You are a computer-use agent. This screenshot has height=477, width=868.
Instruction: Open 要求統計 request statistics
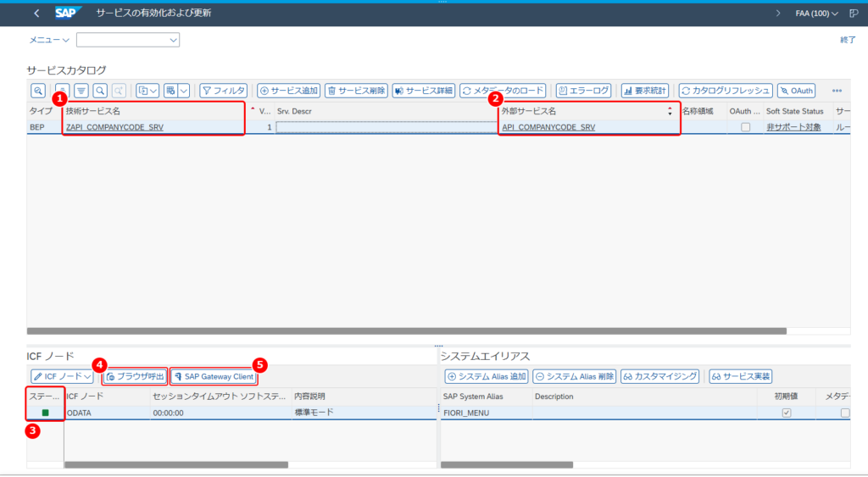645,91
